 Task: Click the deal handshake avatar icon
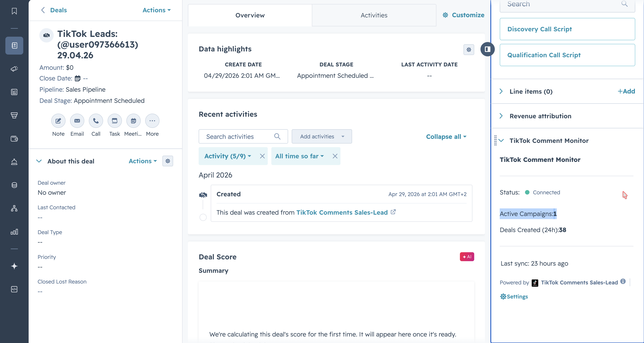(x=47, y=35)
